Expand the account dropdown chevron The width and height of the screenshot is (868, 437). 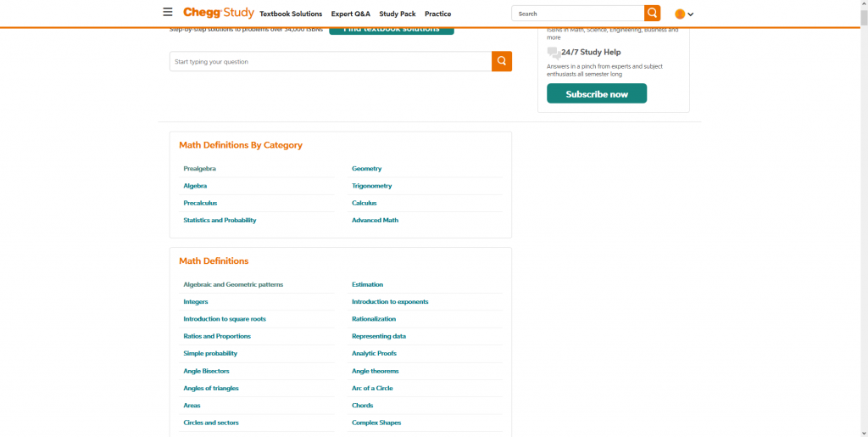[x=691, y=14]
